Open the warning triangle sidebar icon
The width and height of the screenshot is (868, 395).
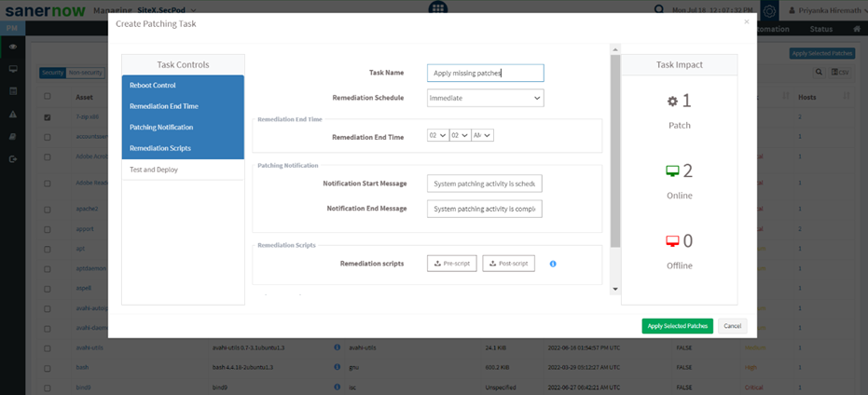(x=13, y=114)
